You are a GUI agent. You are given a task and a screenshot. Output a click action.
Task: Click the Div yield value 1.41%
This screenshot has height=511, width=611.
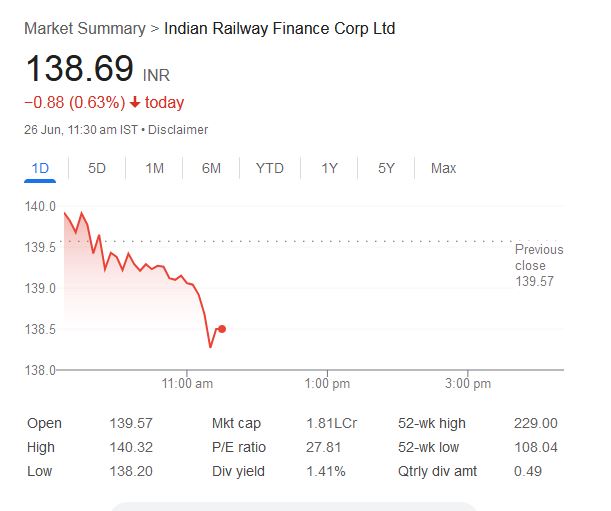(x=326, y=471)
